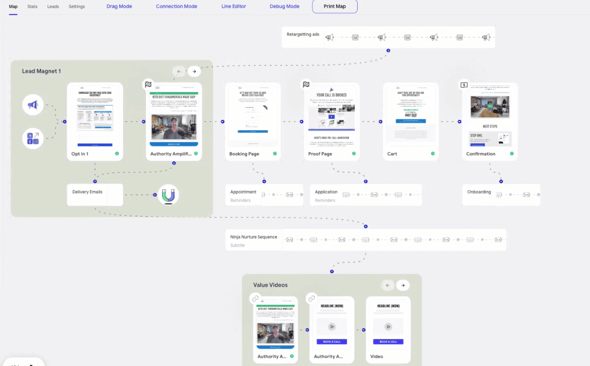Enable Drag Mode
This screenshot has height=366, width=590.
click(119, 6)
